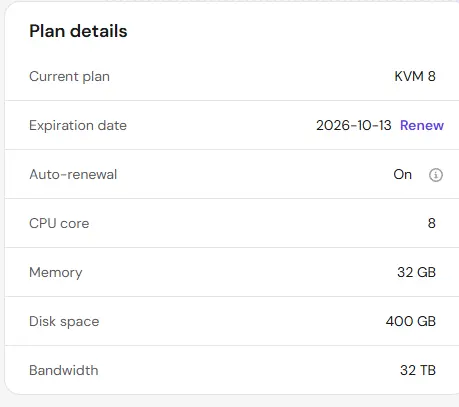The height and width of the screenshot is (407, 459).
Task: Click the Auto-renewal 'On' status text
Action: click(402, 174)
